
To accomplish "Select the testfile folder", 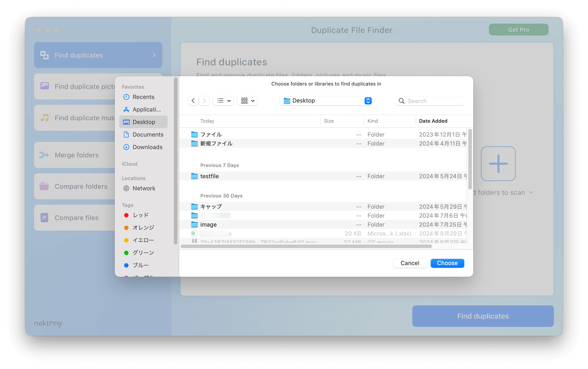I will click(x=323, y=176).
